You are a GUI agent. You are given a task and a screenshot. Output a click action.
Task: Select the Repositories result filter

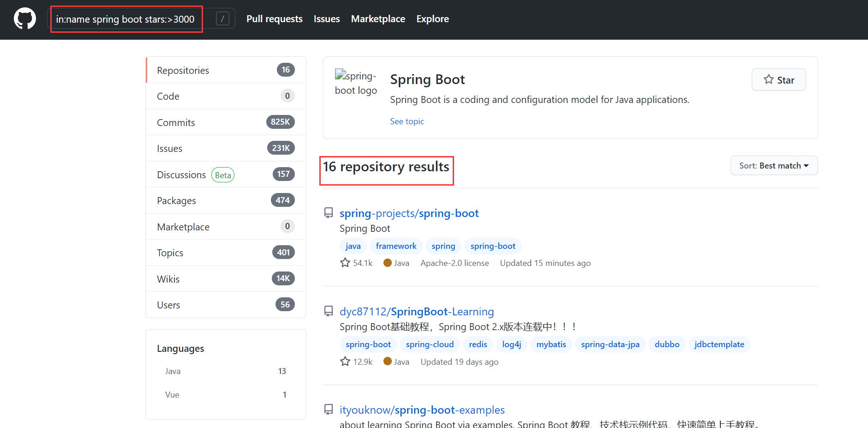(226, 70)
